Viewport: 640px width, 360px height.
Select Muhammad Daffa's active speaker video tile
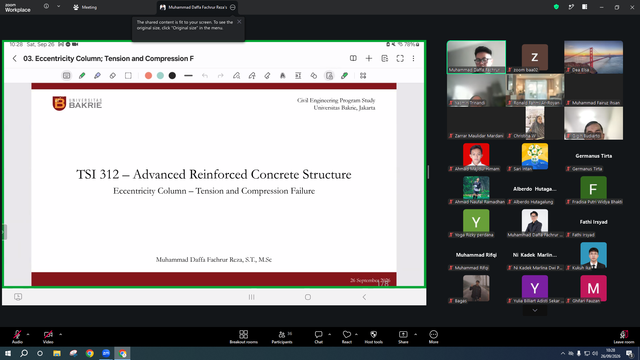(476, 57)
